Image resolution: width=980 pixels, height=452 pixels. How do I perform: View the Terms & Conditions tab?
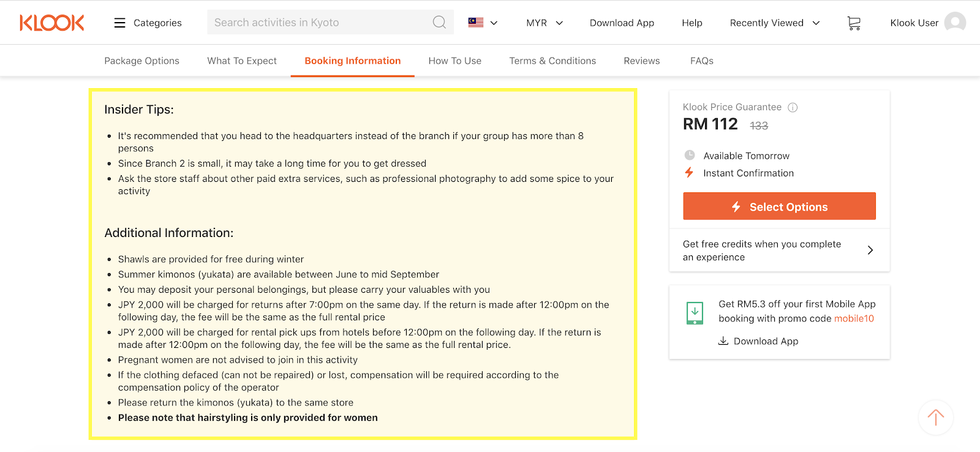[x=552, y=61]
